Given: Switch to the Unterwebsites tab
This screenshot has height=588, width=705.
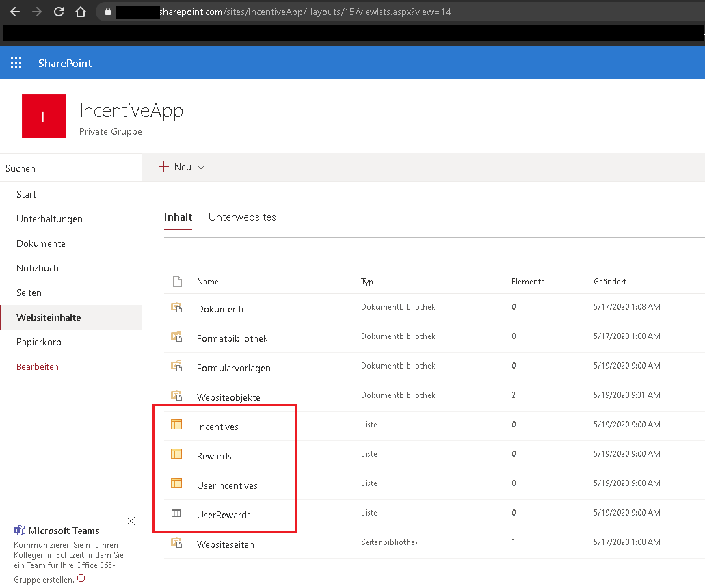Looking at the screenshot, I should 242,217.
